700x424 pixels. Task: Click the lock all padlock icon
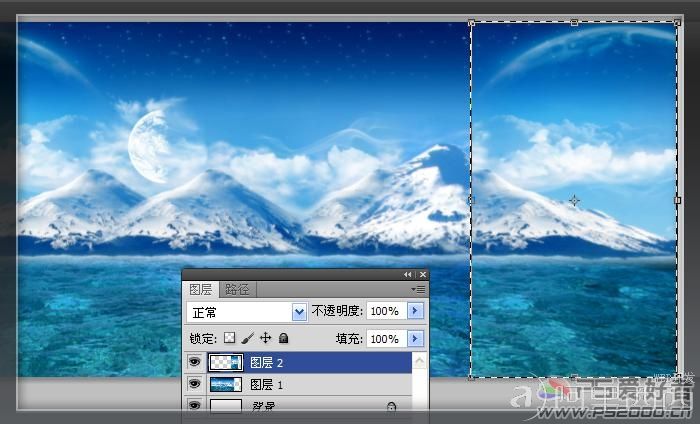point(283,339)
